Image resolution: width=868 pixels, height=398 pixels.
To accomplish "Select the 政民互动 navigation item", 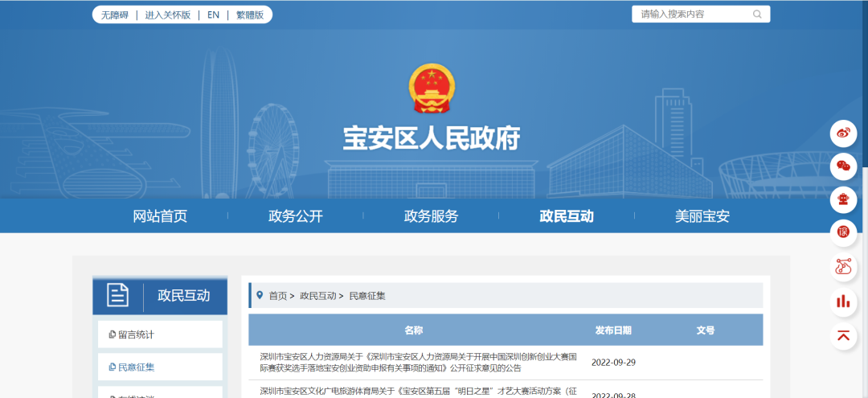I will tap(567, 215).
